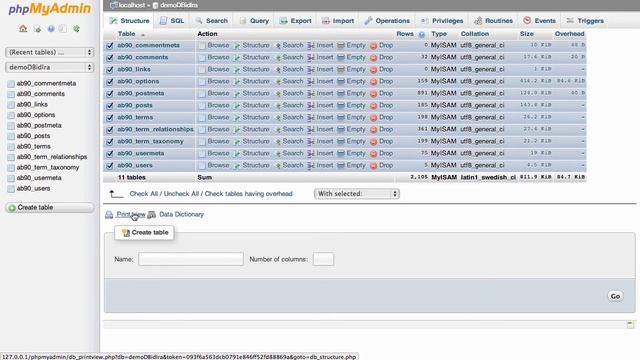Open ab90_term_relationships in sidebar list

click(x=52, y=157)
